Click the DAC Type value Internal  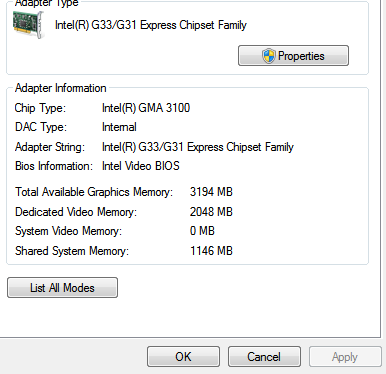click(119, 127)
